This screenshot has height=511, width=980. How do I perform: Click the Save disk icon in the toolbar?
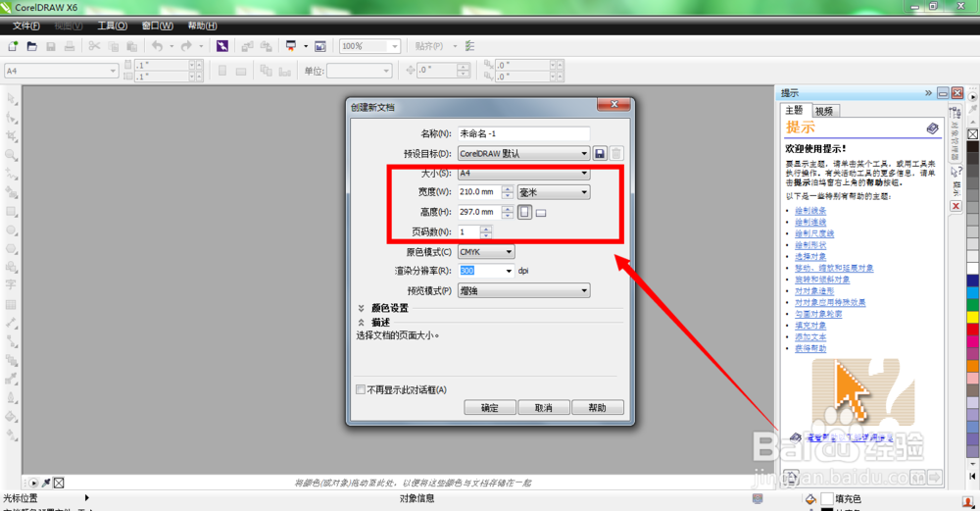pyautogui.click(x=51, y=46)
